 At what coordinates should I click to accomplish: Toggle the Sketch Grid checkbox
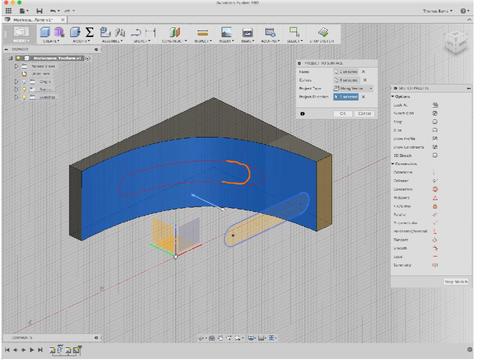click(435, 113)
